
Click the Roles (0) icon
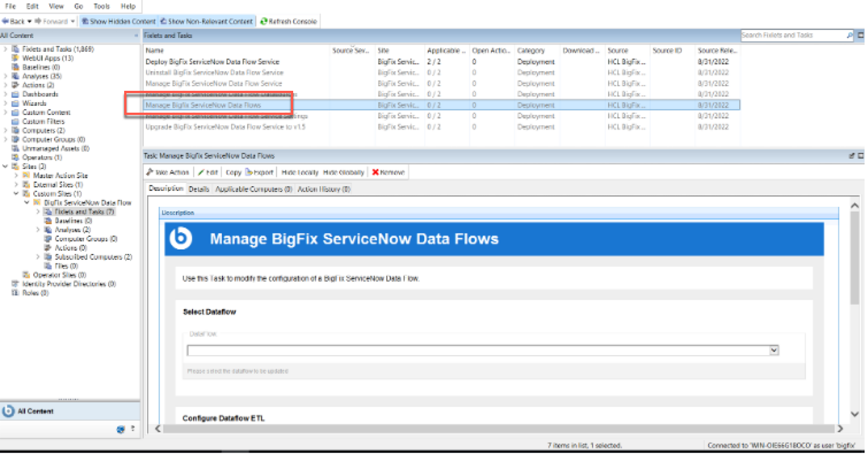16,293
